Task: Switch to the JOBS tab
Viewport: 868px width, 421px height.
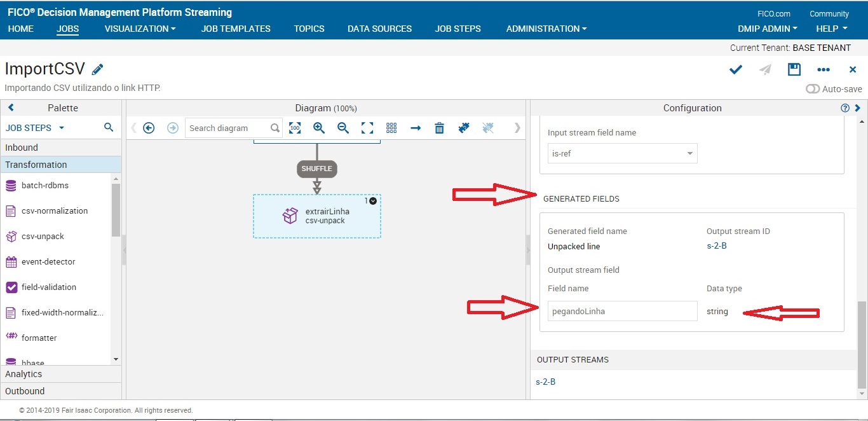Action: click(67, 29)
